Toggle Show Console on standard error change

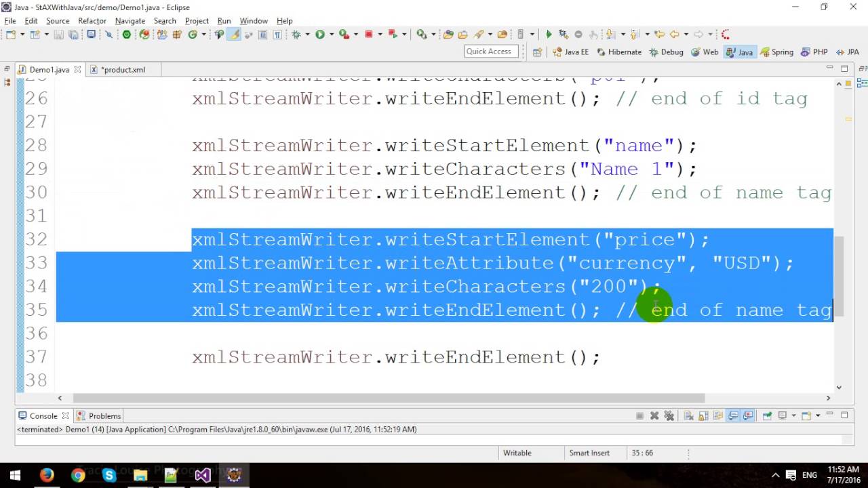(x=748, y=415)
